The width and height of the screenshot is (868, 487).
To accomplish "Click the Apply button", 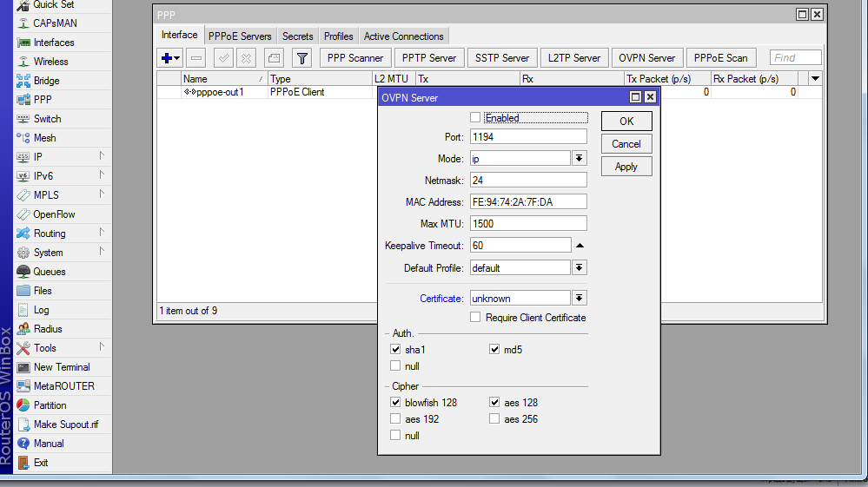I will (626, 167).
